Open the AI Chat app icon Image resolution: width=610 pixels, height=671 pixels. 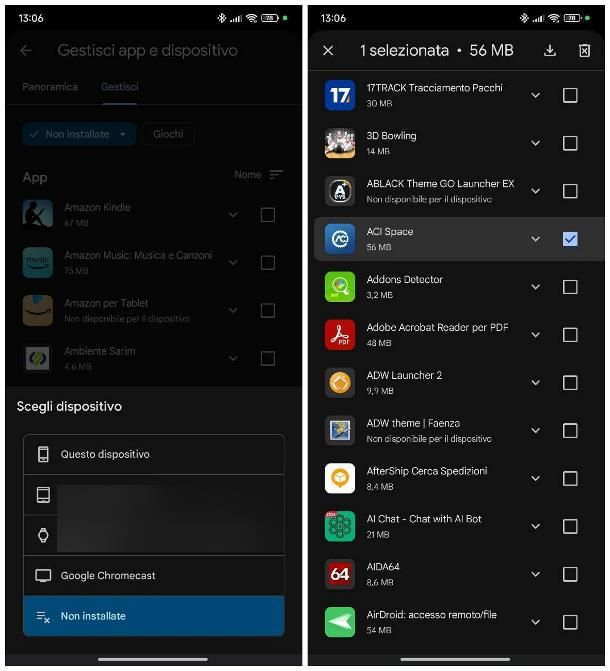(340, 526)
